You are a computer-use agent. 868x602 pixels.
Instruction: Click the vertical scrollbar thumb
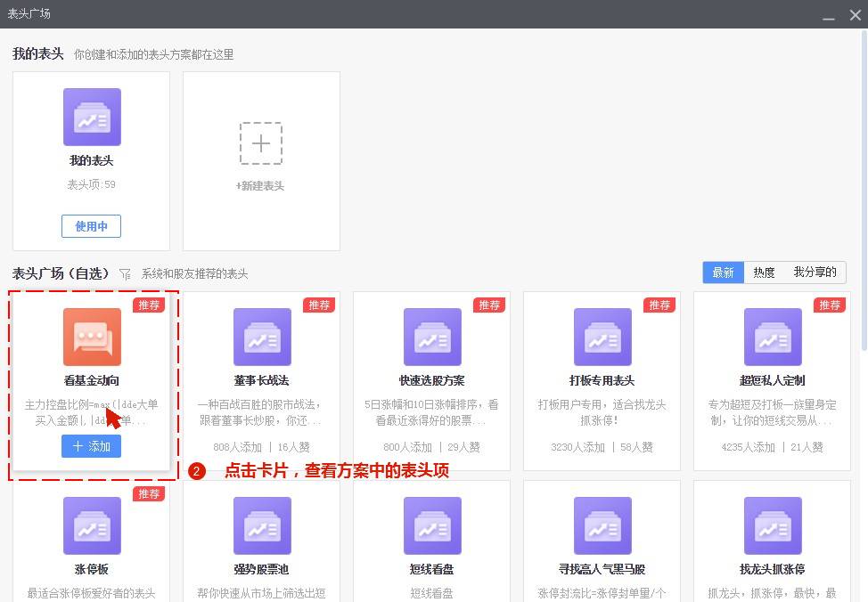click(x=864, y=191)
